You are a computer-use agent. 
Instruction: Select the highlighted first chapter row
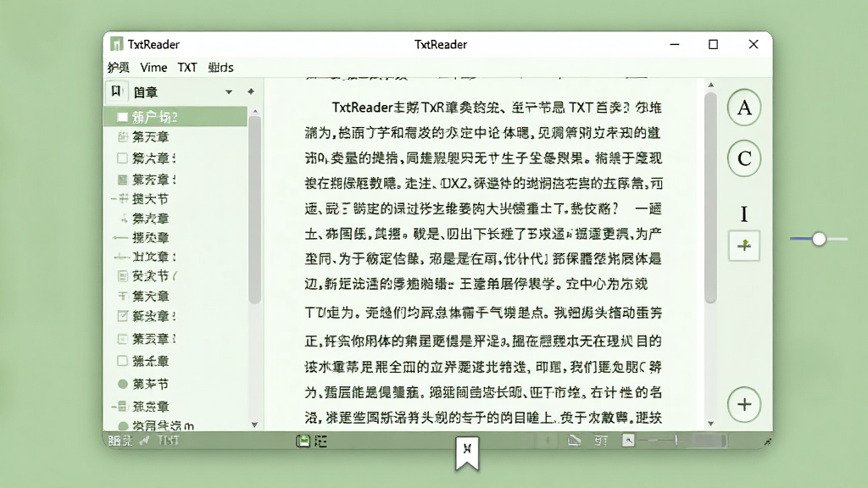[175, 117]
